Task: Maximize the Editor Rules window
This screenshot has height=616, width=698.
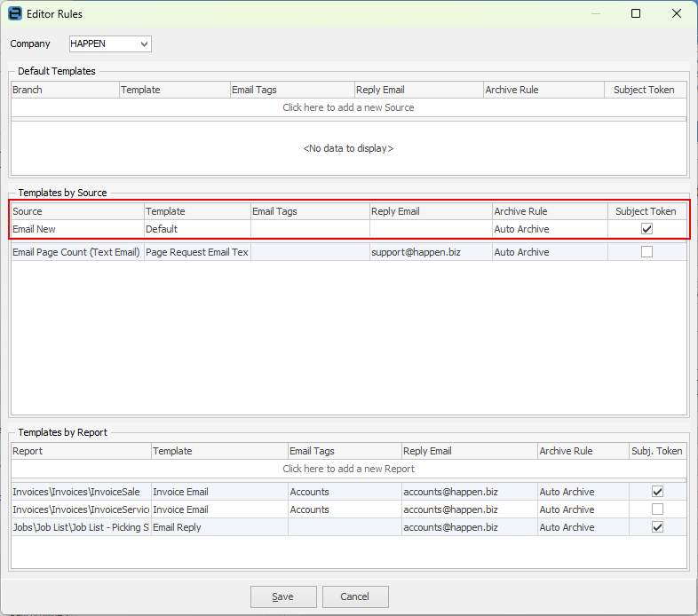Action: [x=636, y=14]
